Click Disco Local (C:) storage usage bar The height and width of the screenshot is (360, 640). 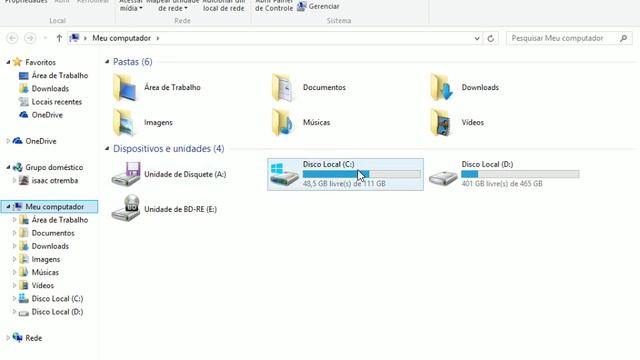click(362, 174)
